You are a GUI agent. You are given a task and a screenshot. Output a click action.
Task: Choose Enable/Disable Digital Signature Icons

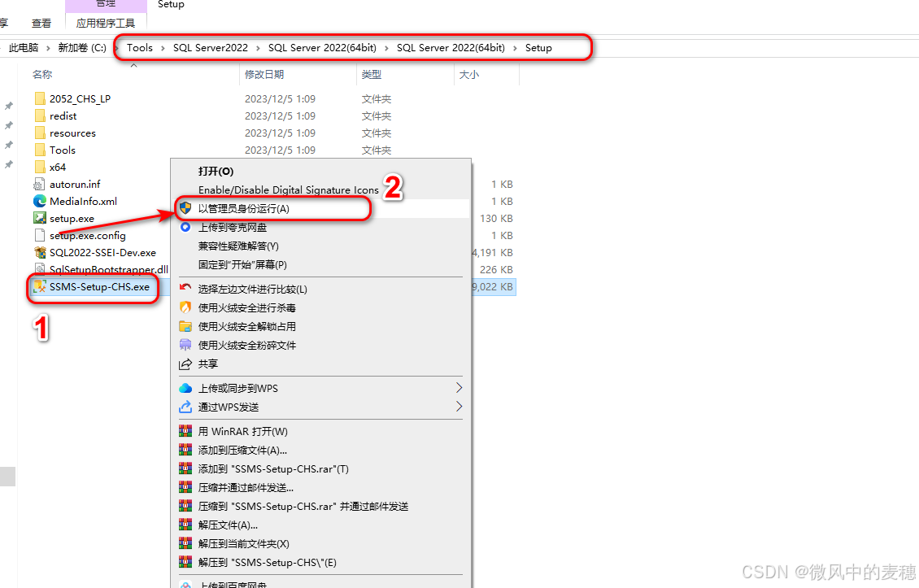[x=289, y=189]
